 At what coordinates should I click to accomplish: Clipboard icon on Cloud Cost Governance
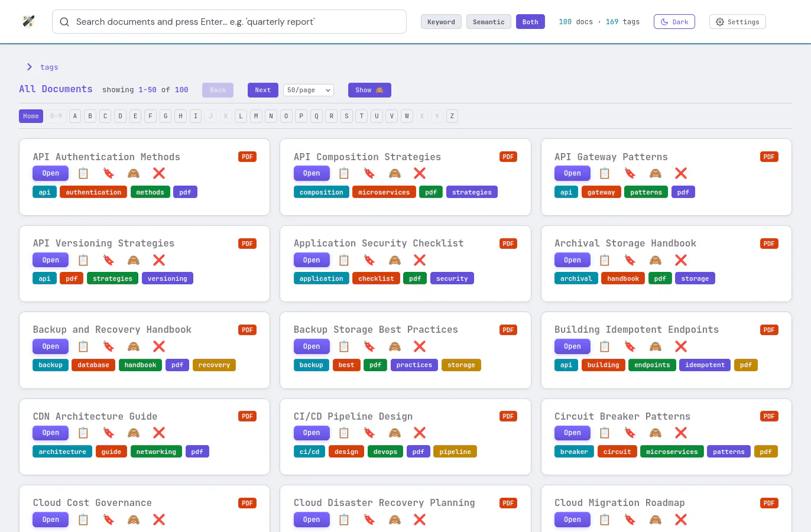(x=83, y=520)
